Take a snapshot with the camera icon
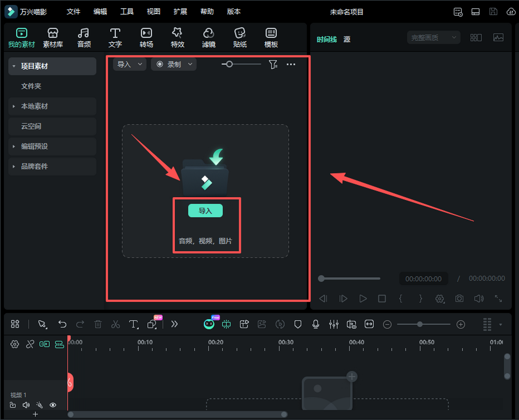The image size is (519, 420). 459,298
